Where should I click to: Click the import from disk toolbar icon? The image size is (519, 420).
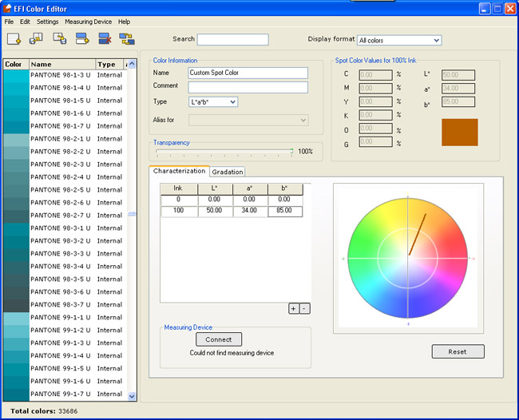[36, 38]
